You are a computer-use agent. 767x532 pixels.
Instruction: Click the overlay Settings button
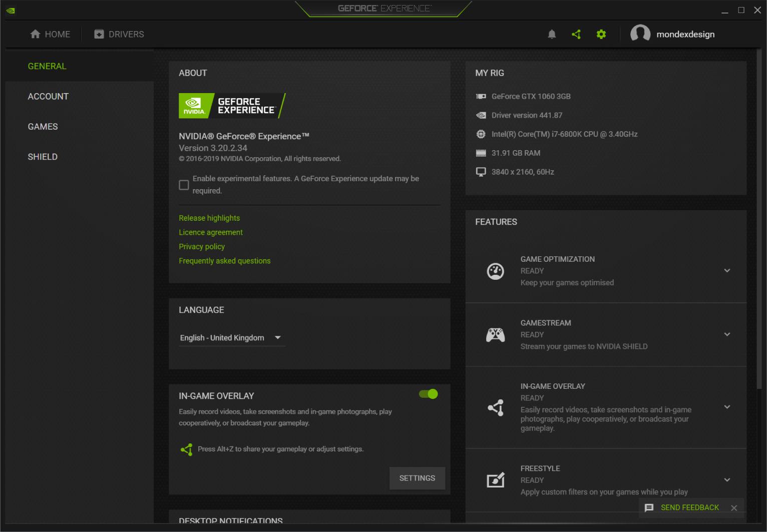coord(417,478)
